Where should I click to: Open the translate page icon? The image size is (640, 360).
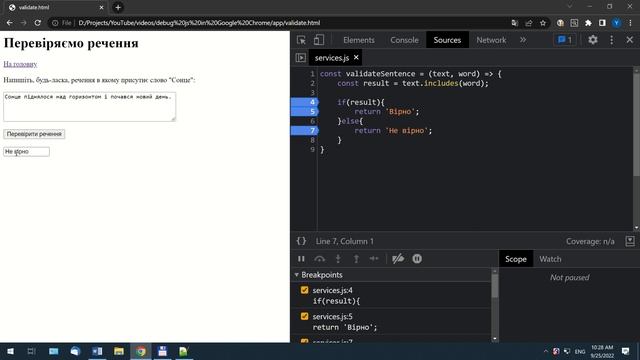tap(515, 23)
